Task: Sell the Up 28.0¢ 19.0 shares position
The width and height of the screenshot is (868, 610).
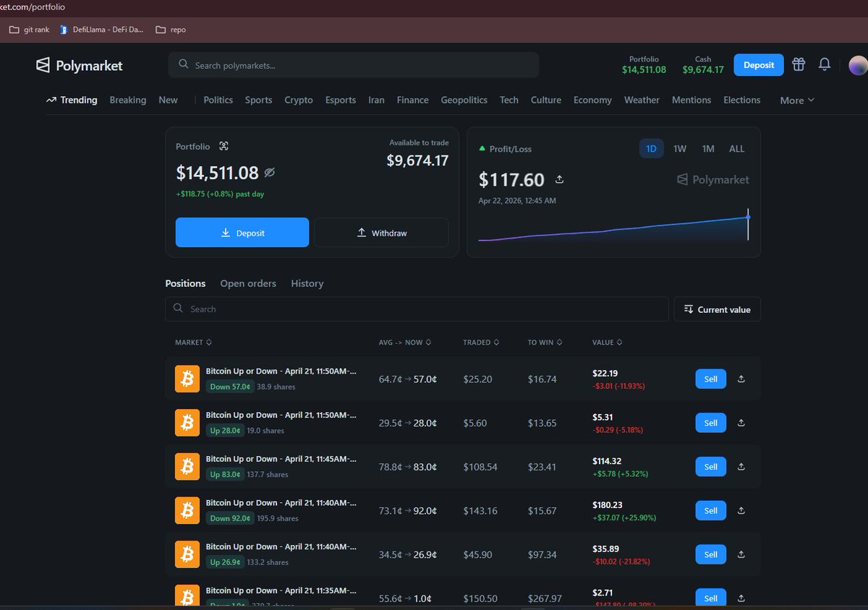Action: [x=711, y=423]
